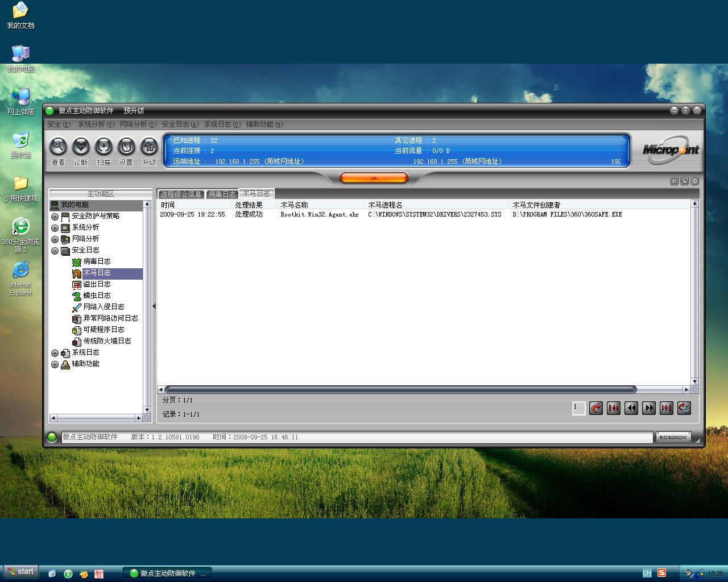Open the Windows start button
728x582 pixels.
pos(21,572)
